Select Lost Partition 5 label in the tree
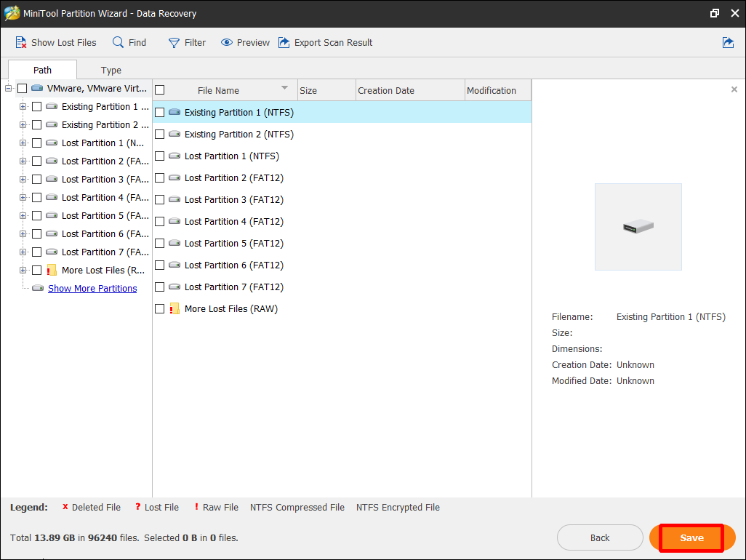This screenshot has width=746, height=560. coord(105,215)
